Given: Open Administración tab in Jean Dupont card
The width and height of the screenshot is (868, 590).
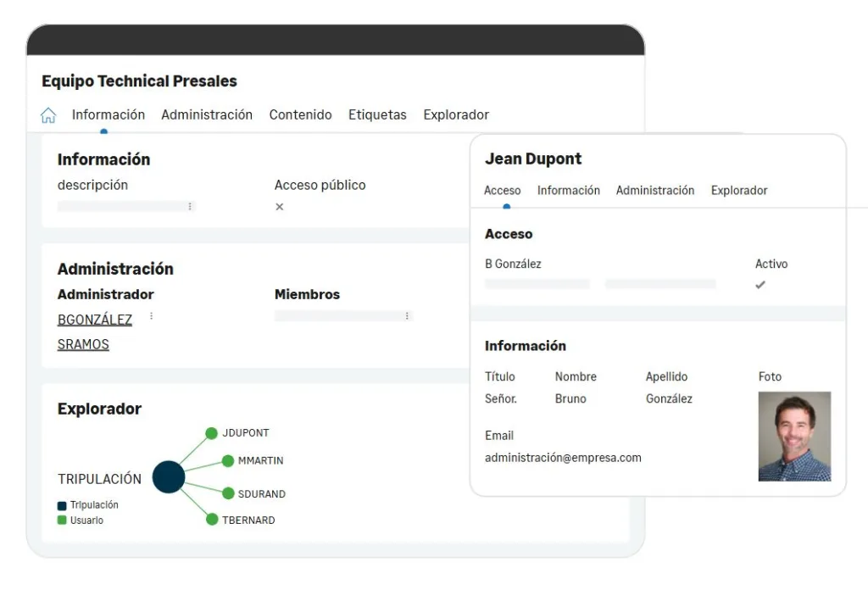Looking at the screenshot, I should [655, 191].
